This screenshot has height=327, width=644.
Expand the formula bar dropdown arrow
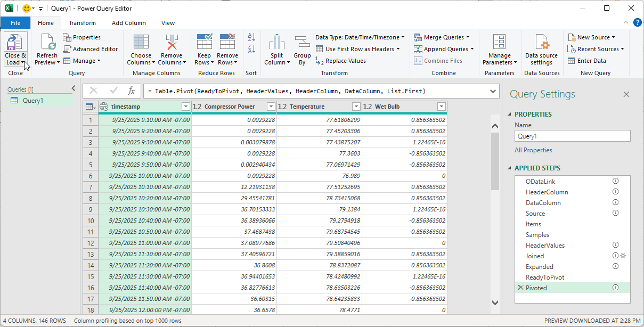tap(493, 91)
